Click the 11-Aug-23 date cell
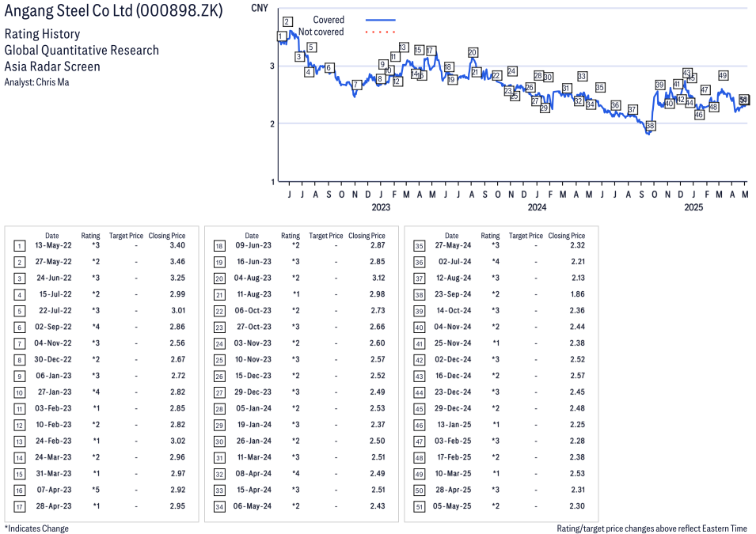This screenshot has height=534, width=756. pos(254,294)
